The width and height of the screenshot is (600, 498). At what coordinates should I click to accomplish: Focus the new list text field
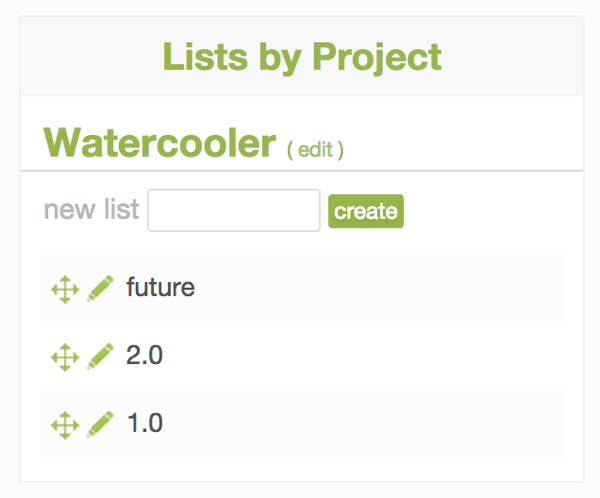[x=234, y=211]
